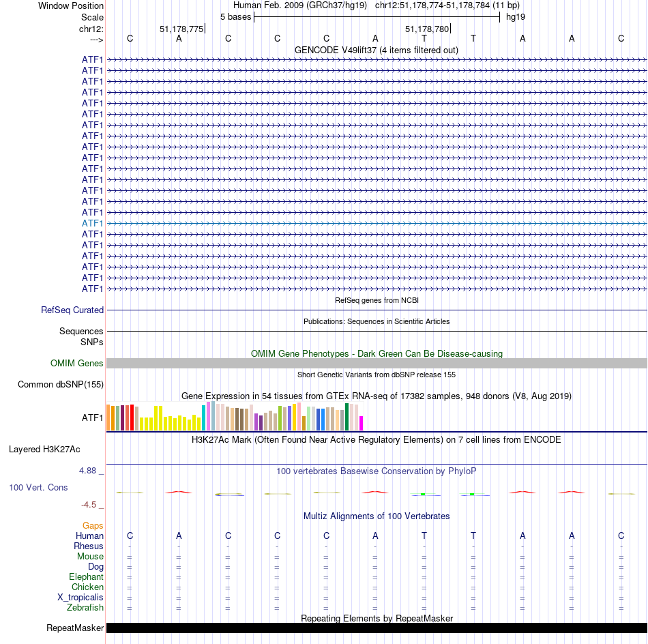Open Short Genetic Variants from dbSNP release 155
Screen dimensions: 648x644
click(377, 375)
